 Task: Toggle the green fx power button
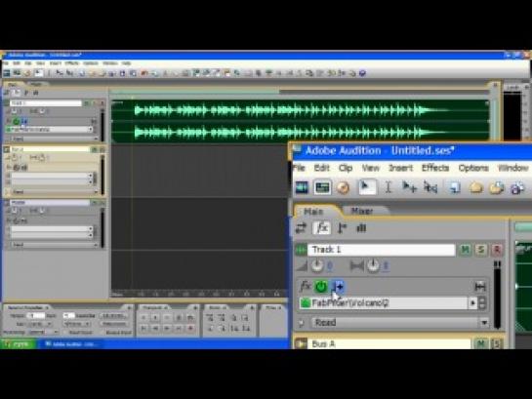pyautogui.click(x=321, y=287)
